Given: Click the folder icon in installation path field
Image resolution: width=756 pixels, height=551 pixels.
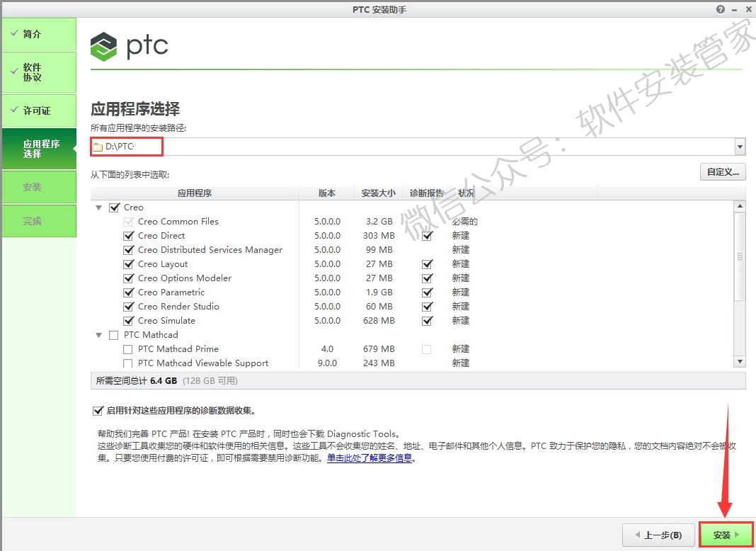Looking at the screenshot, I should tap(97, 147).
